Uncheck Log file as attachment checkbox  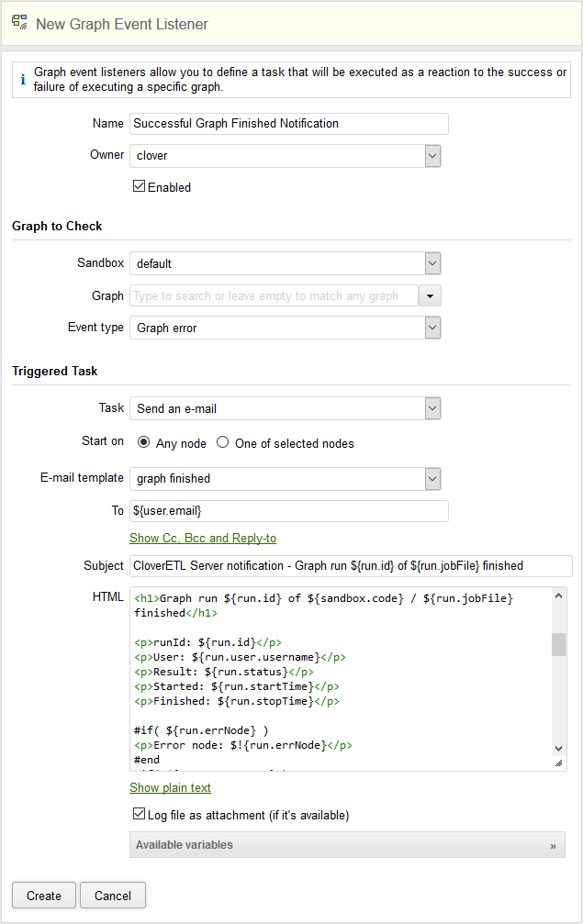[x=140, y=814]
